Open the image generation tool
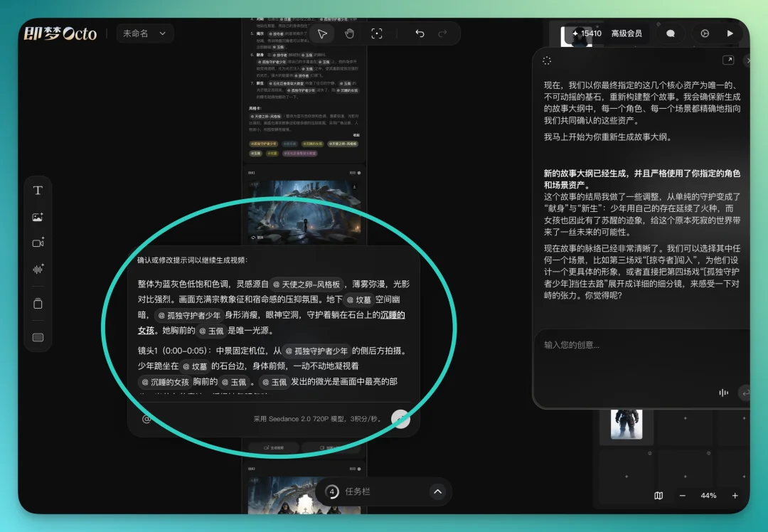The image size is (768, 532). pyautogui.click(x=38, y=217)
